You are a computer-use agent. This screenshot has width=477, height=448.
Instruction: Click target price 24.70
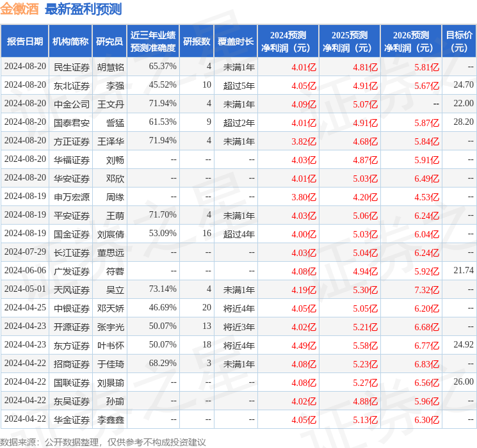coord(464,84)
